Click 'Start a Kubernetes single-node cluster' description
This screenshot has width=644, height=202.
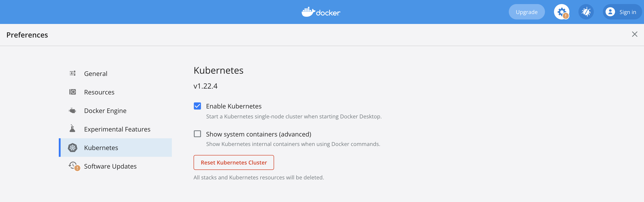pyautogui.click(x=294, y=117)
